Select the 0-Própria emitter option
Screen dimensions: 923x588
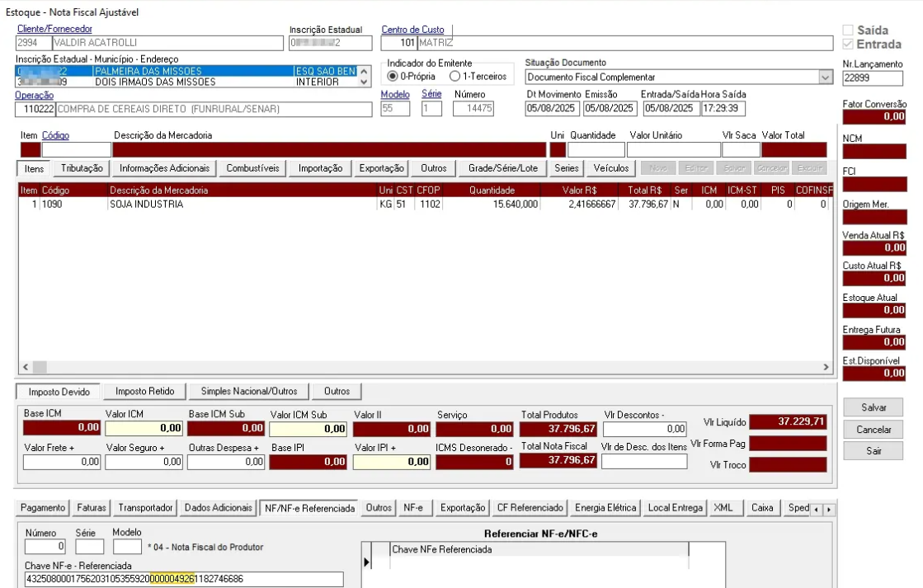[411, 77]
